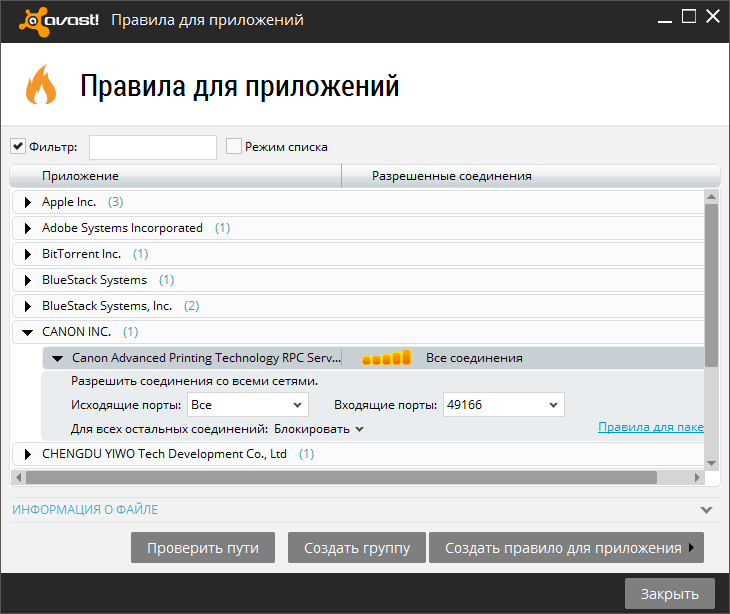Click ИНФОРМАЦИЯ О ФАЙЛЕ heading text

click(85, 510)
